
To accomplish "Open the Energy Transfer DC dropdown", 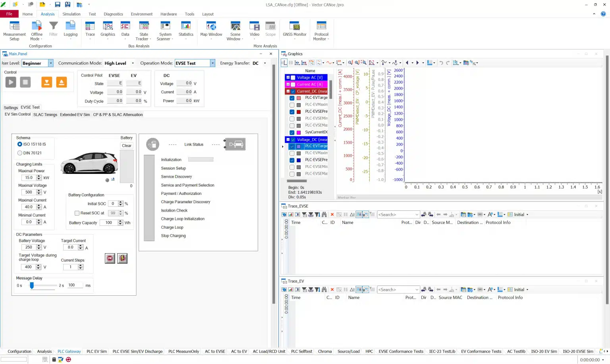I will tap(264, 63).
